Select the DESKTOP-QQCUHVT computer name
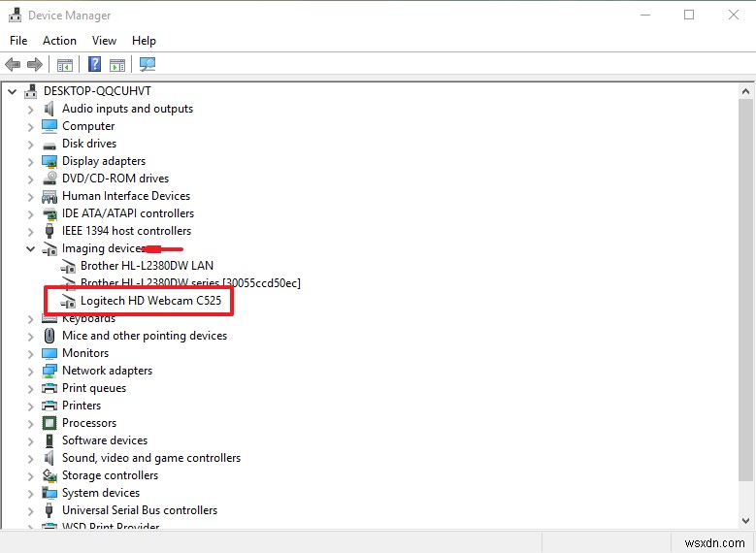Screen dimensions: 756x553 (x=97, y=91)
